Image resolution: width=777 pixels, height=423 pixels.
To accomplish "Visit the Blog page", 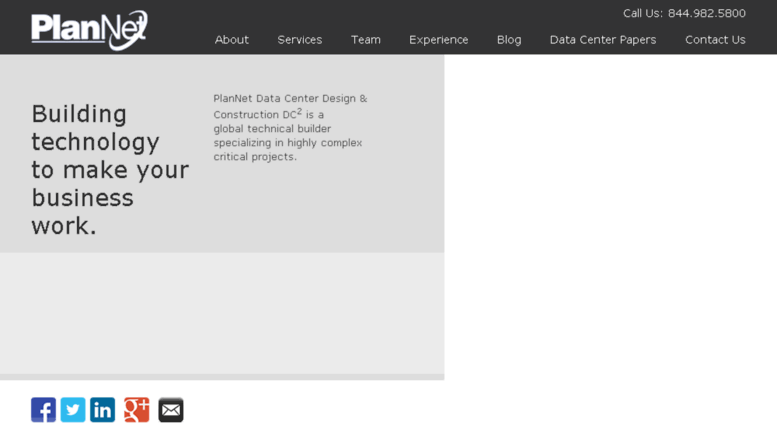I will click(509, 40).
